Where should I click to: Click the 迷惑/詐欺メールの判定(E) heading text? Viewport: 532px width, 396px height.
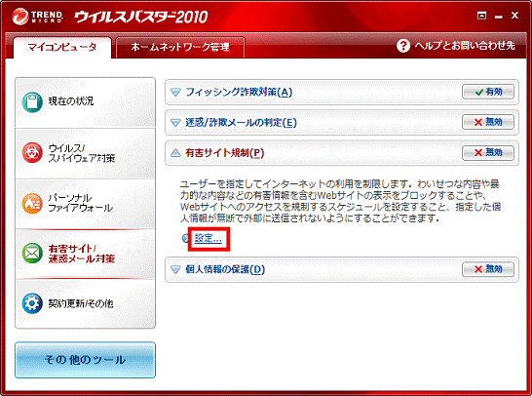coord(241,122)
